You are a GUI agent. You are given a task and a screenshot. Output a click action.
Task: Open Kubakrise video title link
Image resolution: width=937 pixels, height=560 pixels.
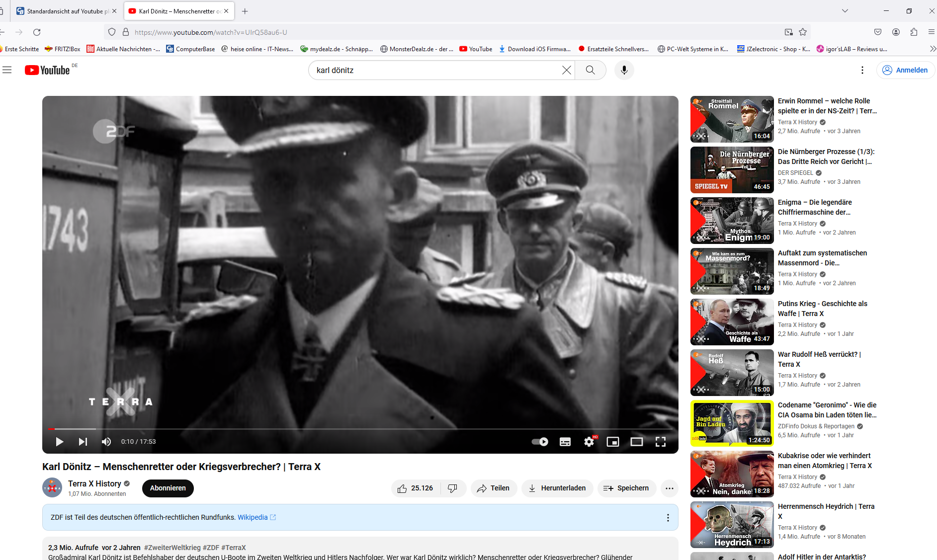[825, 461]
